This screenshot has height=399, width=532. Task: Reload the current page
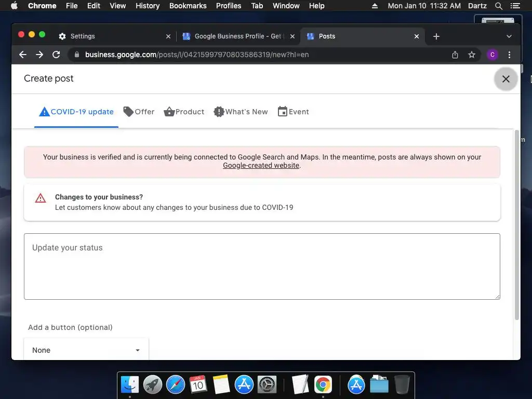pyautogui.click(x=56, y=55)
